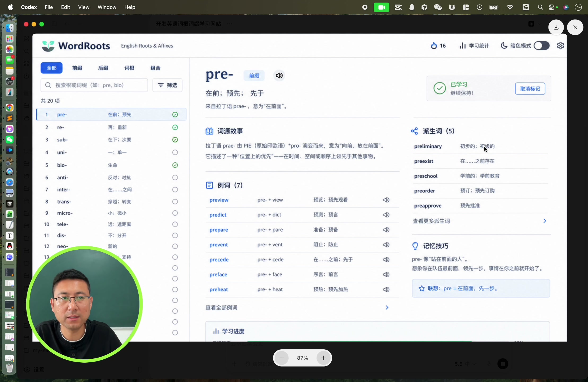Click the search roots input field
The image size is (588, 382).
(x=94, y=85)
